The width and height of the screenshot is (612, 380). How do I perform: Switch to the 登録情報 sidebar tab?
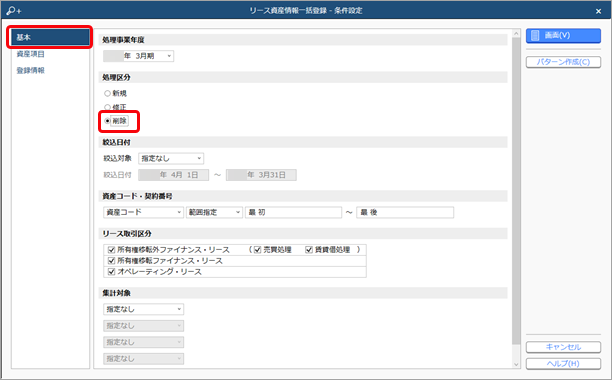point(30,70)
